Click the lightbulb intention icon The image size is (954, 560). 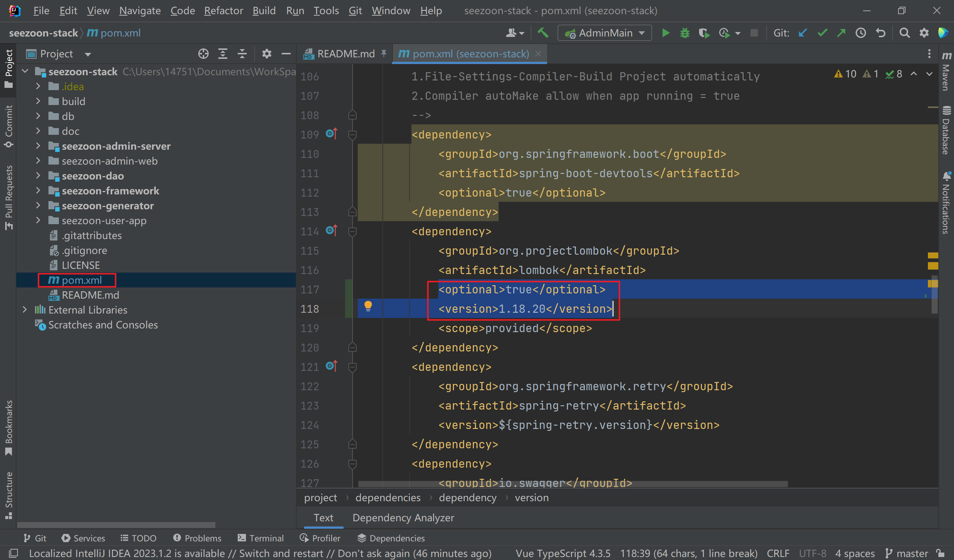[368, 306]
